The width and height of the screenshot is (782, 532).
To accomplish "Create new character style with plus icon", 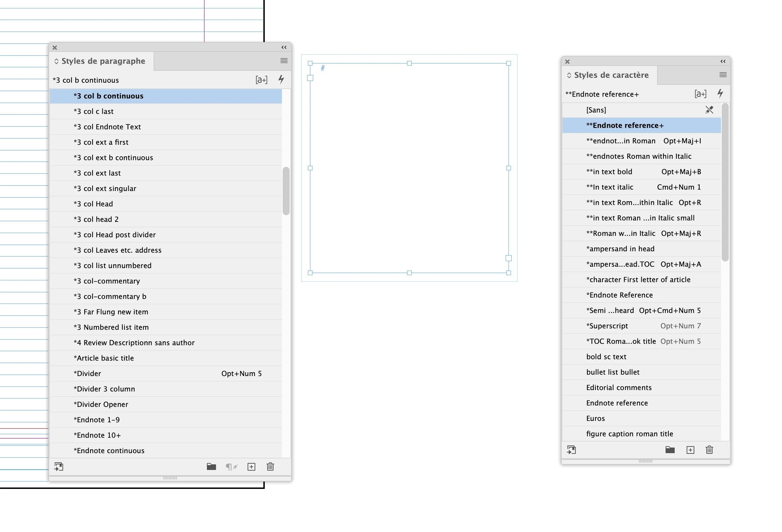I will tap(690, 450).
